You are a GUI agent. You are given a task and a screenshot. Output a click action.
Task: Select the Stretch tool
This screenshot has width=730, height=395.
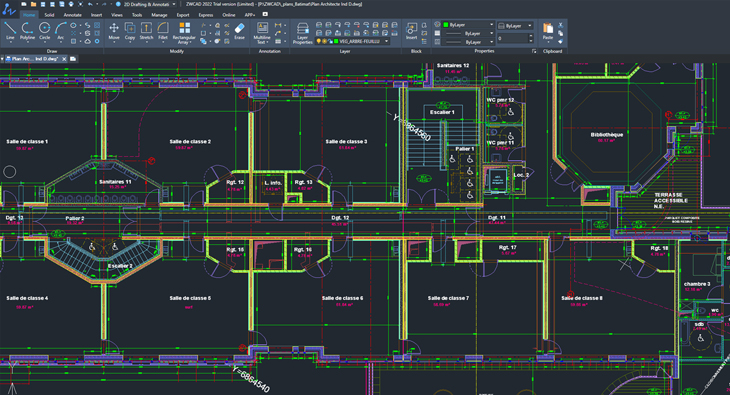click(x=146, y=31)
